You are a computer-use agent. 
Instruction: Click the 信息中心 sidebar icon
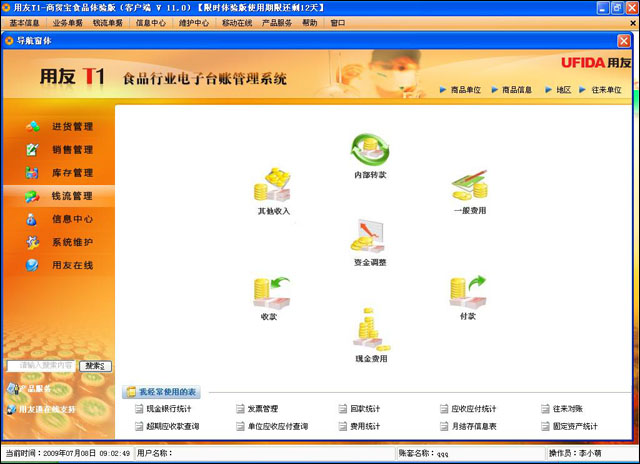click(31, 219)
